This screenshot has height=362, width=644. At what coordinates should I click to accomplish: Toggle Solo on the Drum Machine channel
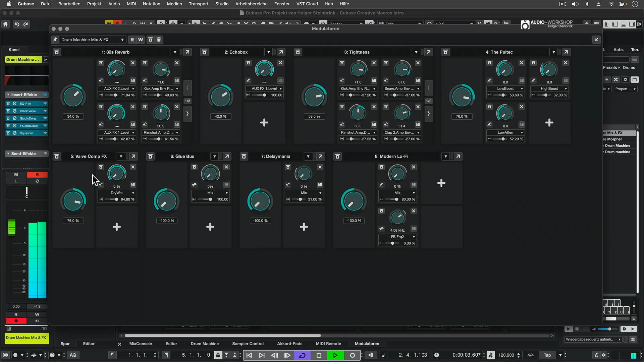click(x=37, y=175)
